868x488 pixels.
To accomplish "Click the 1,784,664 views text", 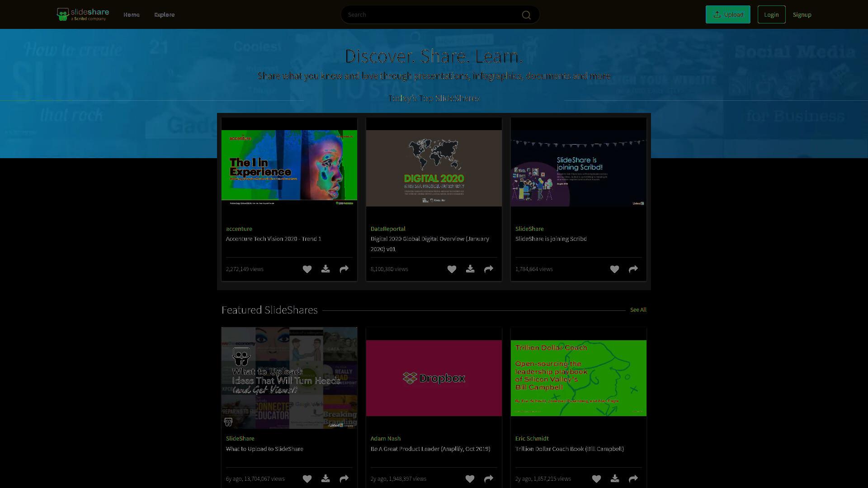I will 534,269.
